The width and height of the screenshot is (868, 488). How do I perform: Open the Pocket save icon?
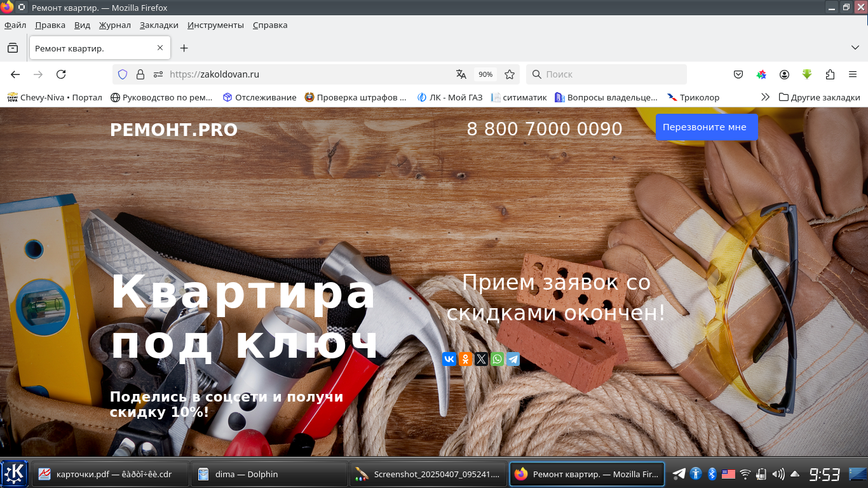coord(738,74)
